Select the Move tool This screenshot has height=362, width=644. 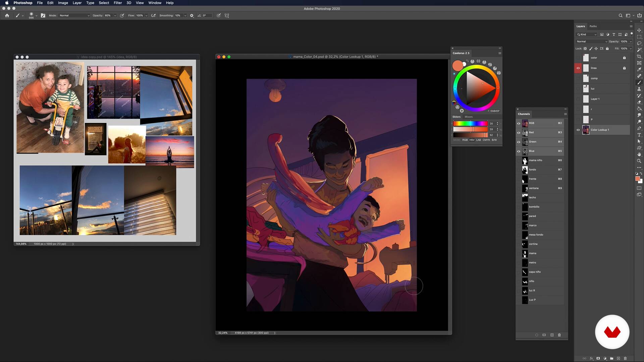(639, 30)
